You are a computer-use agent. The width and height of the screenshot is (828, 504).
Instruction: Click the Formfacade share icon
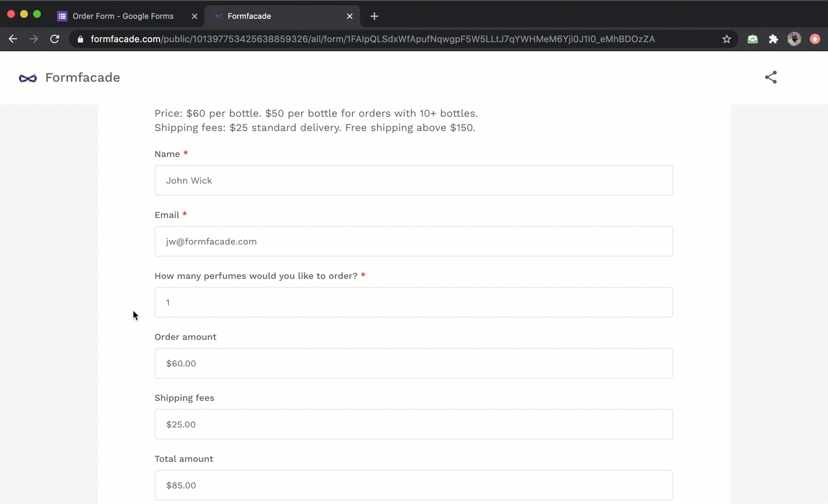point(770,77)
